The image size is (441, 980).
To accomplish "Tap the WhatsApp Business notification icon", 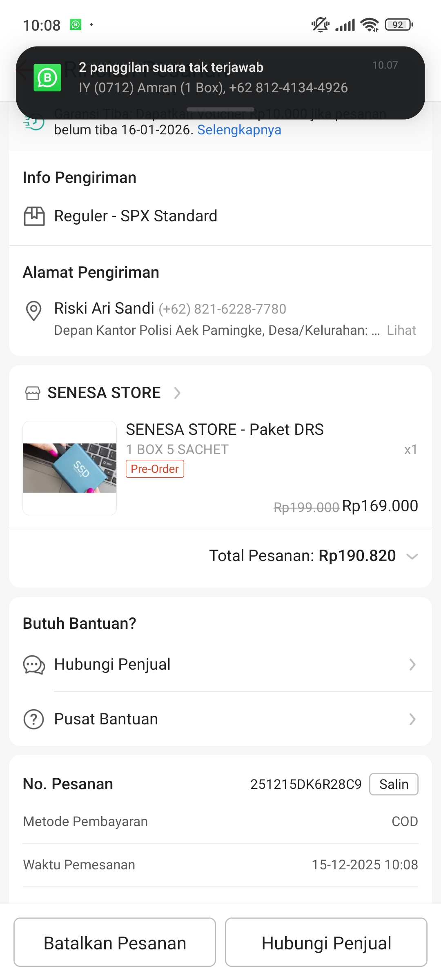I will (47, 77).
